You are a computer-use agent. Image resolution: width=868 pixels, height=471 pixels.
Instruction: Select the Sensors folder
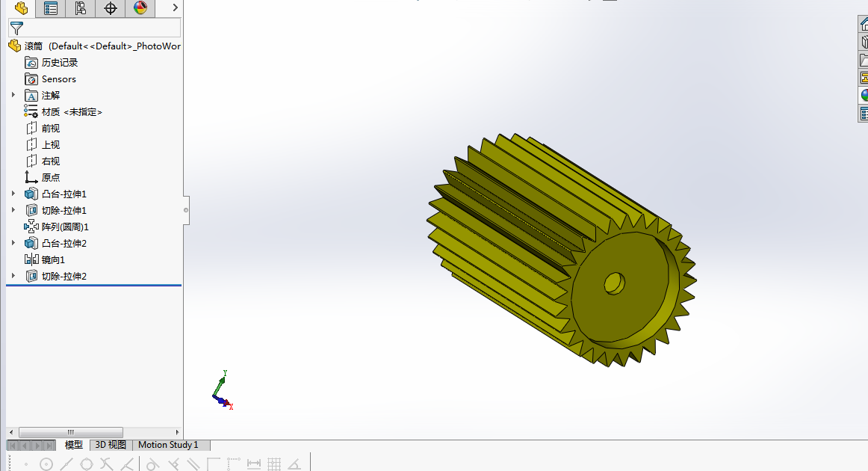coord(50,79)
